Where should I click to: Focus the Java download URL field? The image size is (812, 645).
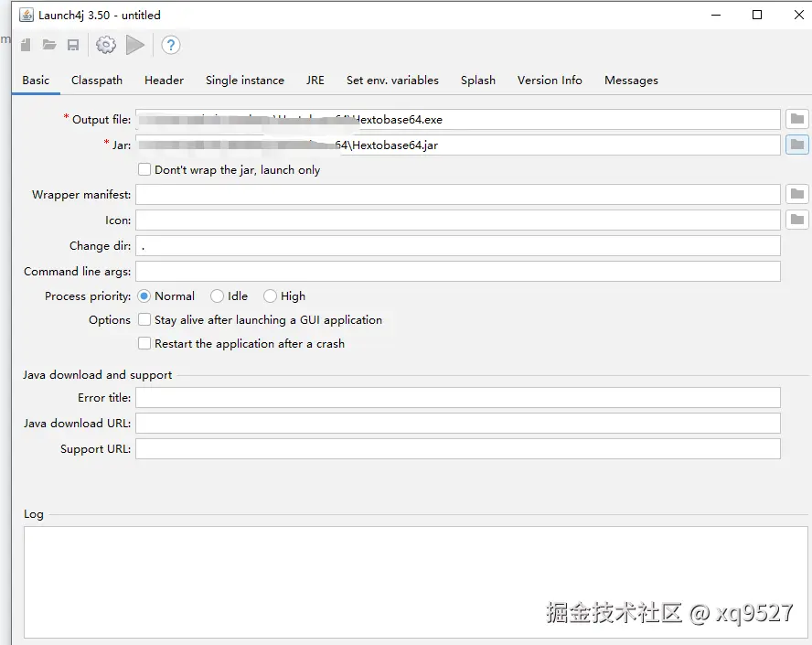(458, 423)
